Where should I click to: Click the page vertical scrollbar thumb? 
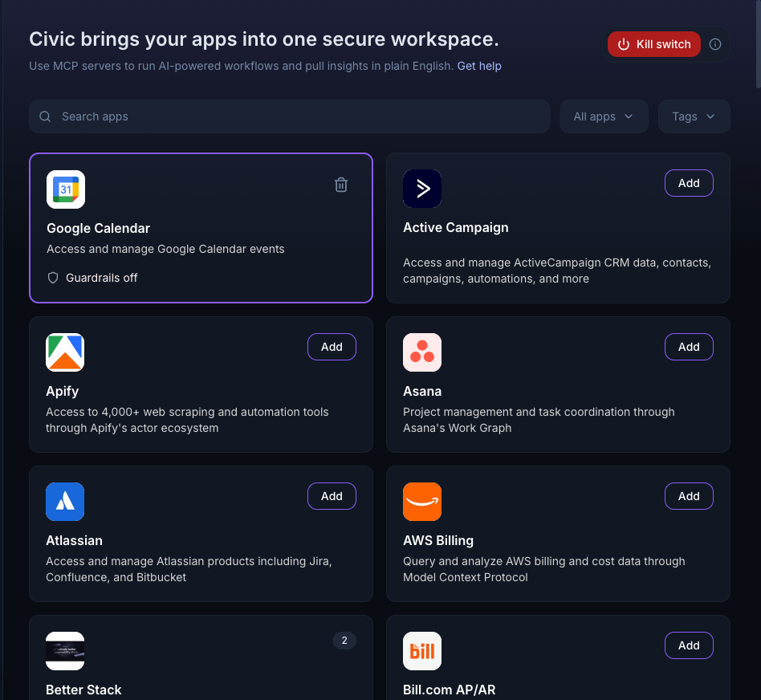click(758, 43)
